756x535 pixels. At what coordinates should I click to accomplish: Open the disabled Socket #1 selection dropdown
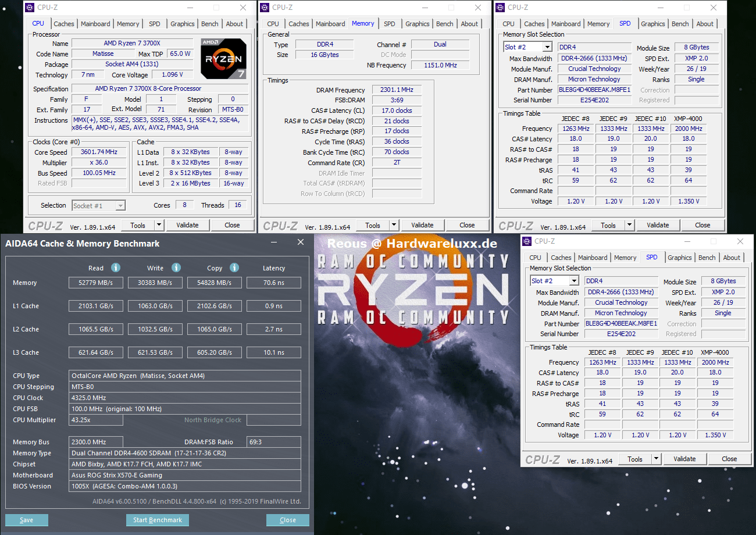[120, 205]
